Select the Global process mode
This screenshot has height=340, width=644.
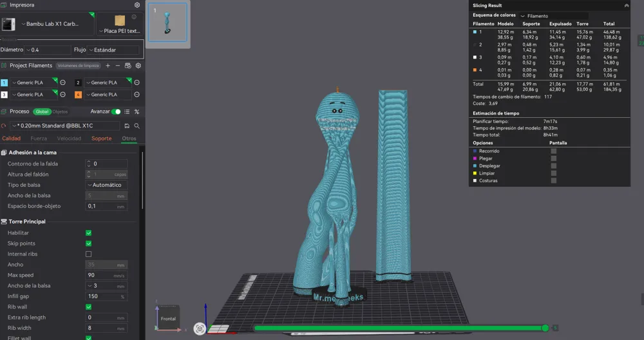[42, 111]
